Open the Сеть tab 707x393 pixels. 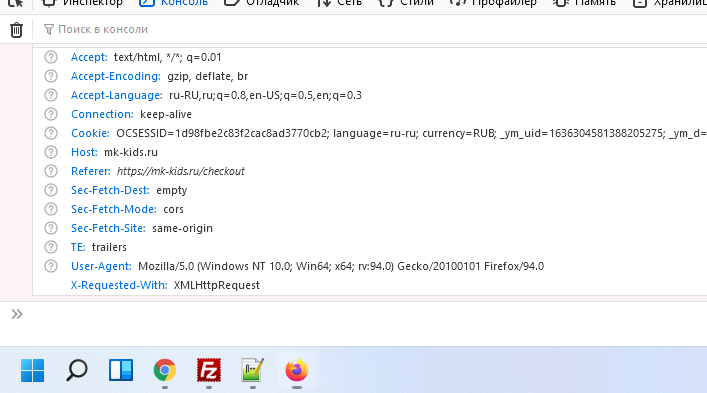339,3
